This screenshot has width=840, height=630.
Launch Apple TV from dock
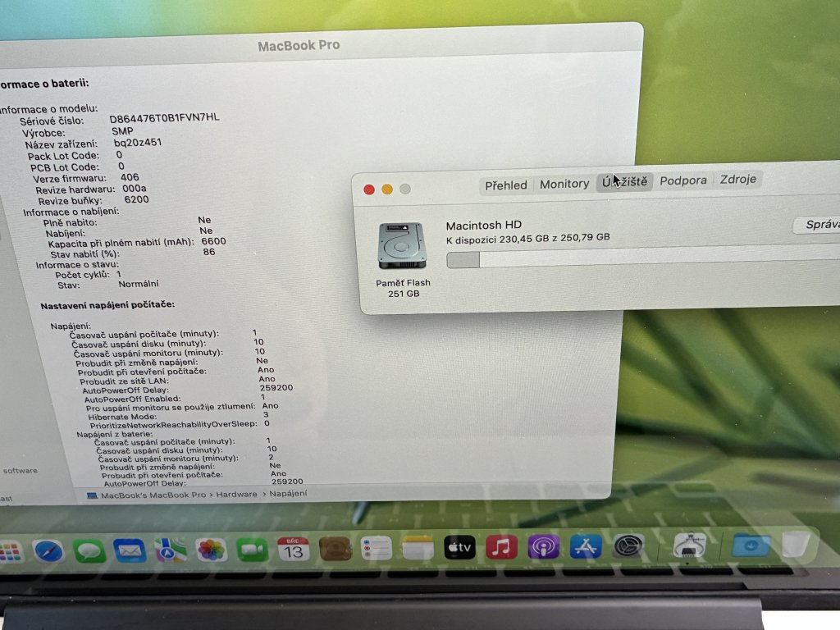459,547
